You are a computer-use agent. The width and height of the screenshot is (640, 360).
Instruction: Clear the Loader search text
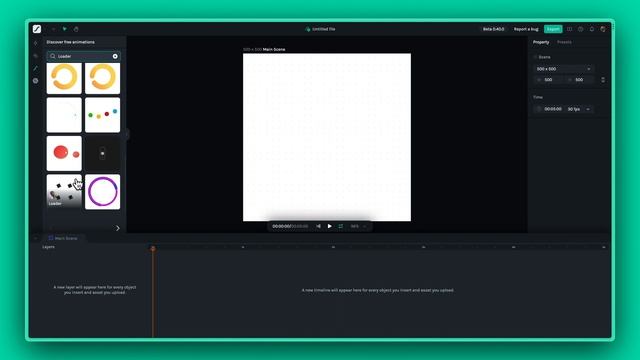pyautogui.click(x=115, y=56)
